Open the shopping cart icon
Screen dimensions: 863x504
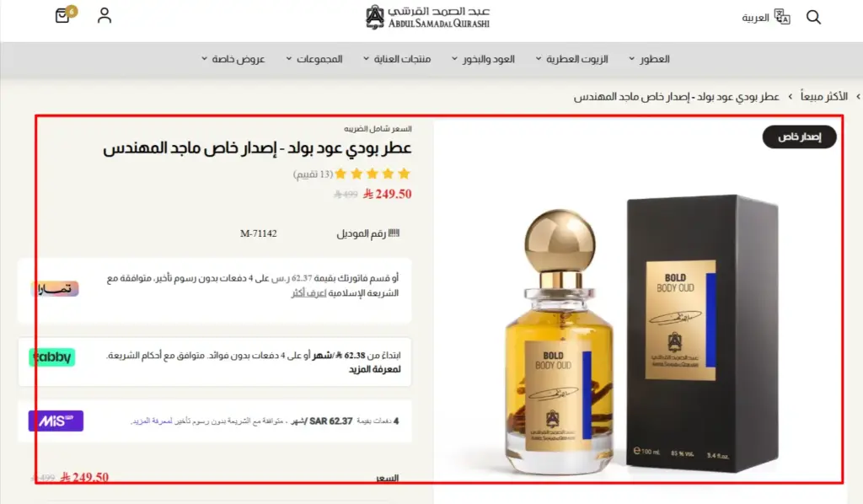[64, 15]
